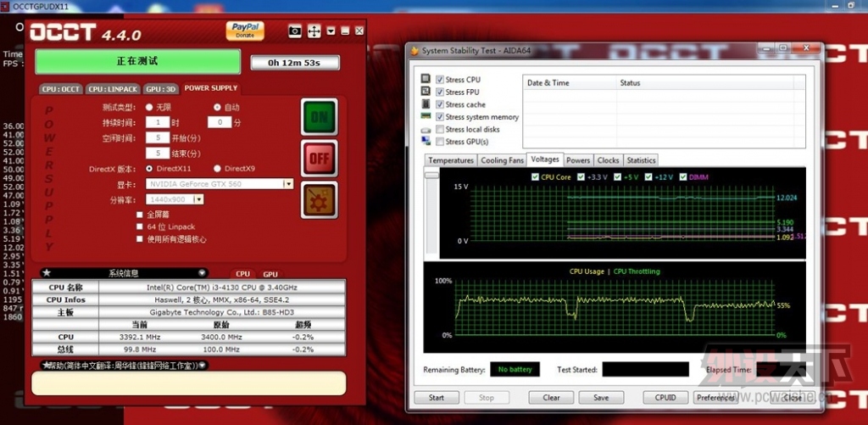Click the Stress FPU icon

(426, 92)
